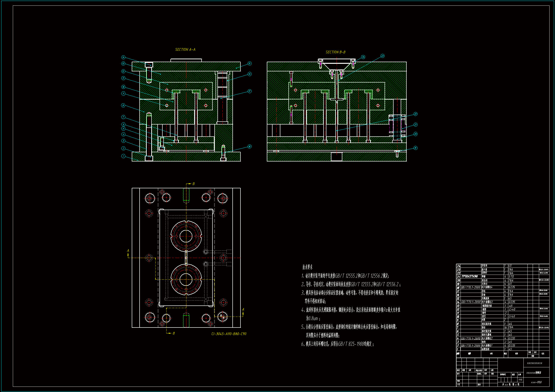Click section marker A at left of plan

[x=128, y=251]
